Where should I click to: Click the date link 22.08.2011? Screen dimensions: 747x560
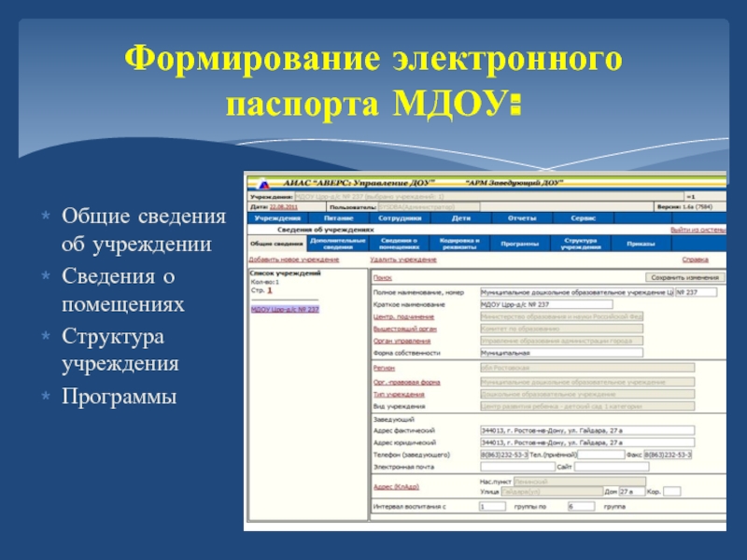(x=284, y=206)
